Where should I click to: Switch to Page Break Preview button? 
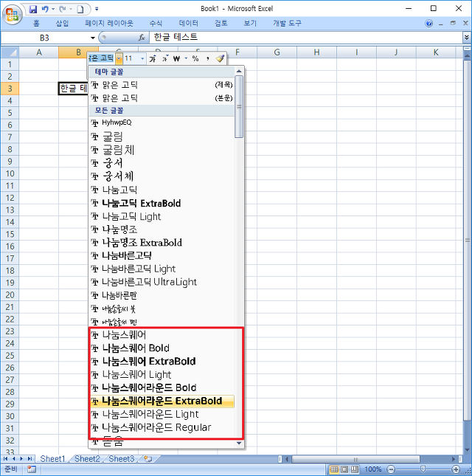pos(354,469)
